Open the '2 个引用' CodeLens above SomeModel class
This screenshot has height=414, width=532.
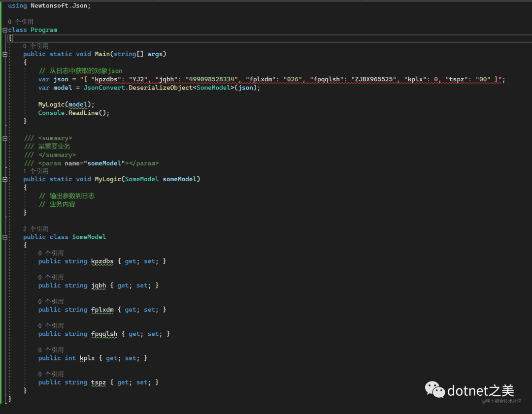36,229
